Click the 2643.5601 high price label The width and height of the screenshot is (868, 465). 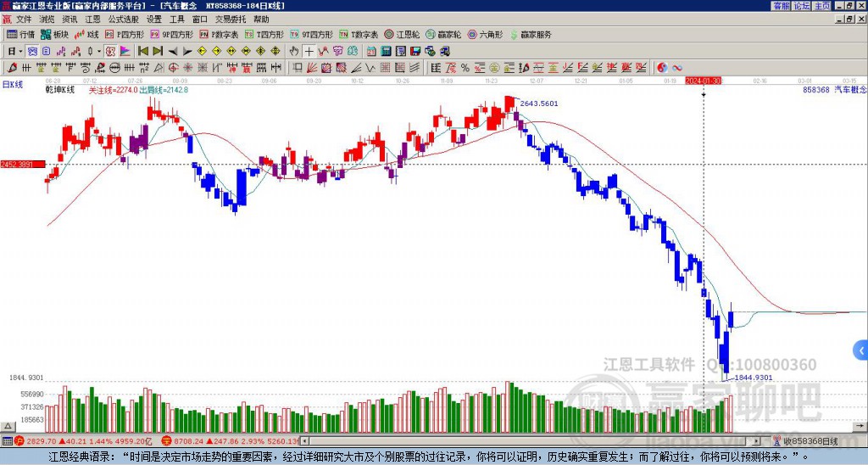[538, 104]
